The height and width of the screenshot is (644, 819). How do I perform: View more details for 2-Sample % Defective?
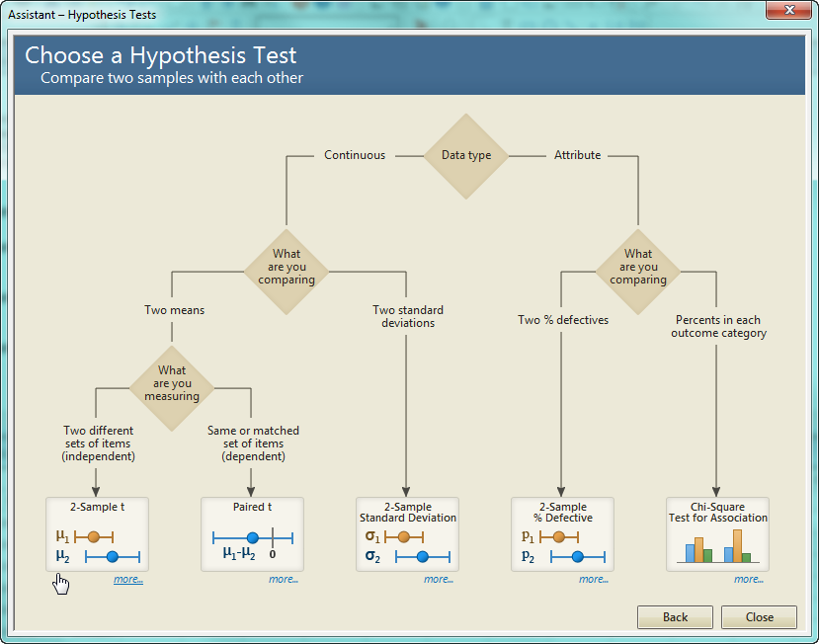594,580
